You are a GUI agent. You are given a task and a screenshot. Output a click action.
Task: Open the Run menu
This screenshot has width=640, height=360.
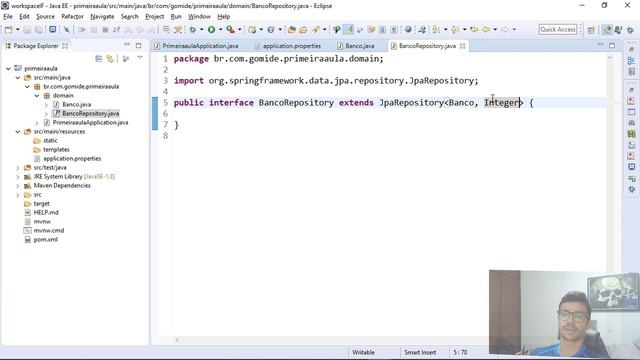coord(176,17)
